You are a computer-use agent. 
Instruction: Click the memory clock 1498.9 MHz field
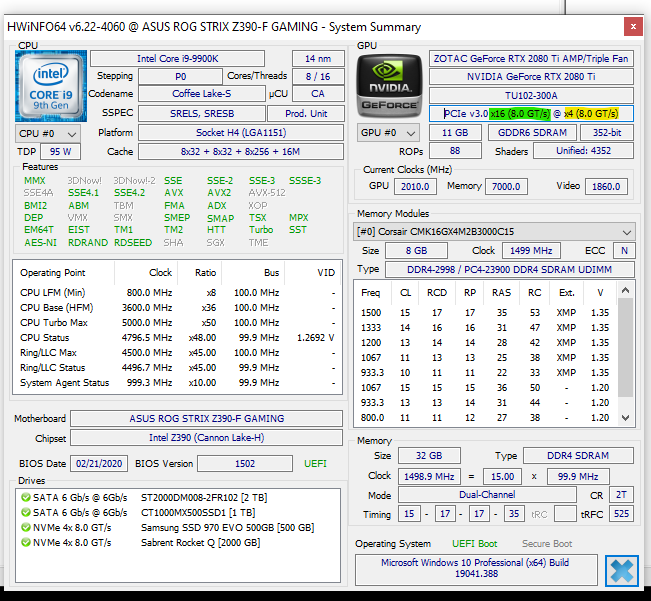pos(429,476)
